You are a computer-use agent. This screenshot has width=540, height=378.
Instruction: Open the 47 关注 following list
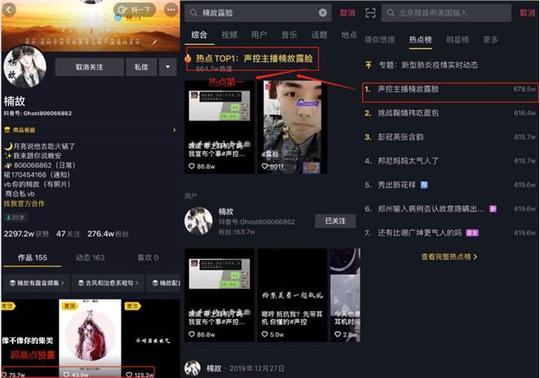coord(68,234)
